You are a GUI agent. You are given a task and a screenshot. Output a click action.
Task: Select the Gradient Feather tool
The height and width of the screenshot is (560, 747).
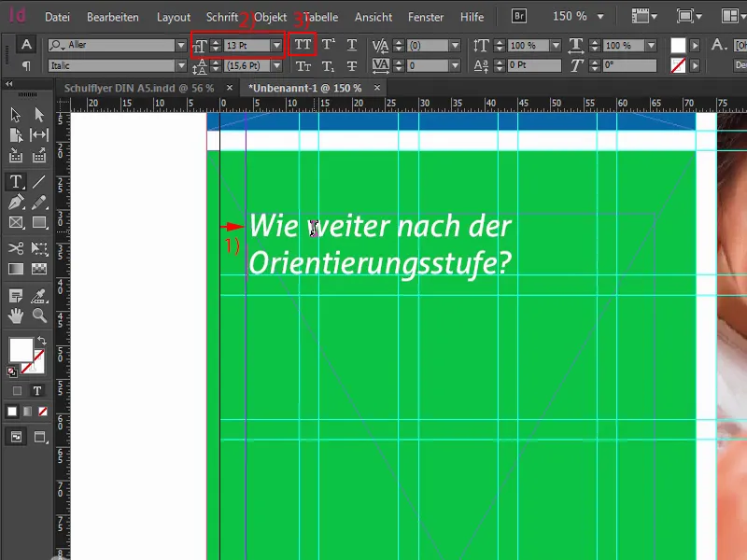[39, 269]
